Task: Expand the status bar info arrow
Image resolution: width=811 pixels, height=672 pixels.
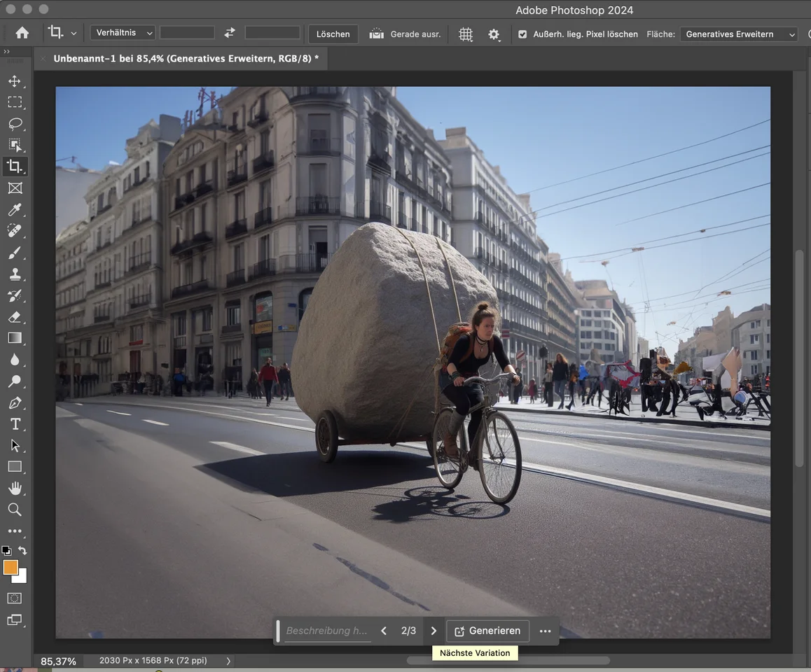Action: [228, 661]
